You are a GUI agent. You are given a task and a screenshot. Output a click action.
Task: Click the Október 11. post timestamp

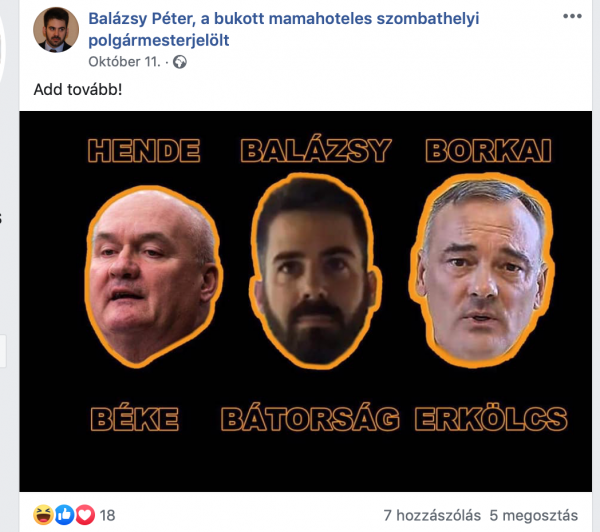(x=124, y=62)
